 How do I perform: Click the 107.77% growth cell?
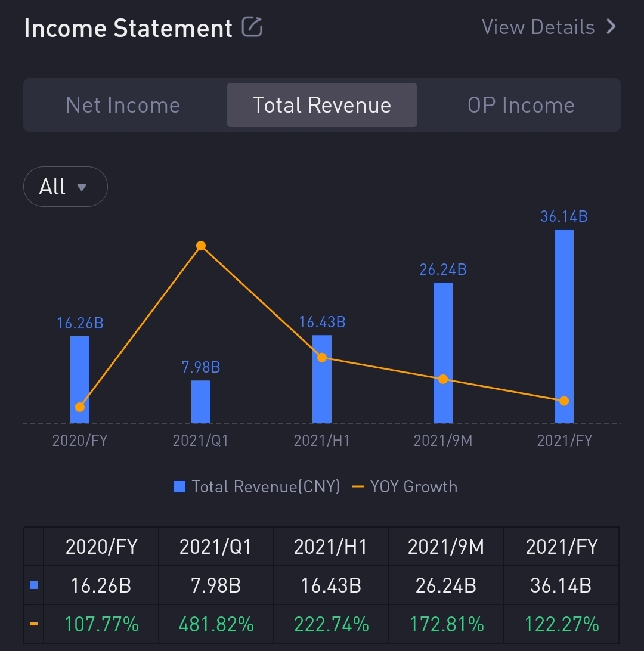[101, 624]
